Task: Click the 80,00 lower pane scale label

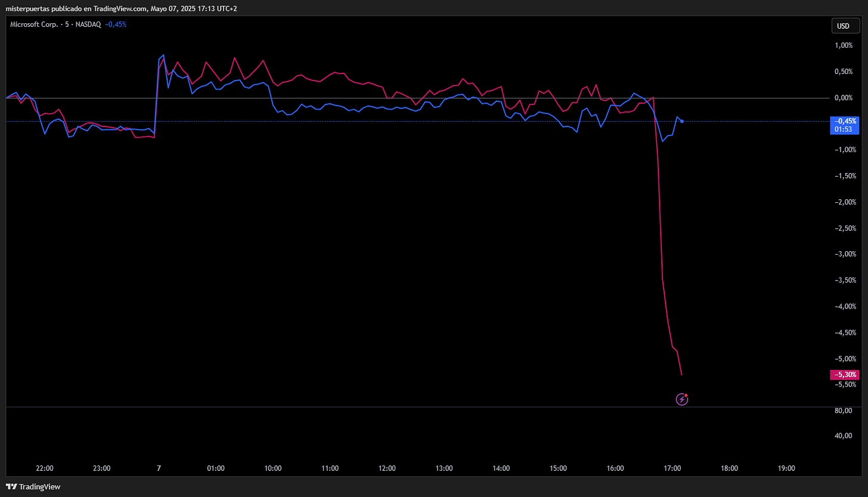Action: [x=844, y=410]
